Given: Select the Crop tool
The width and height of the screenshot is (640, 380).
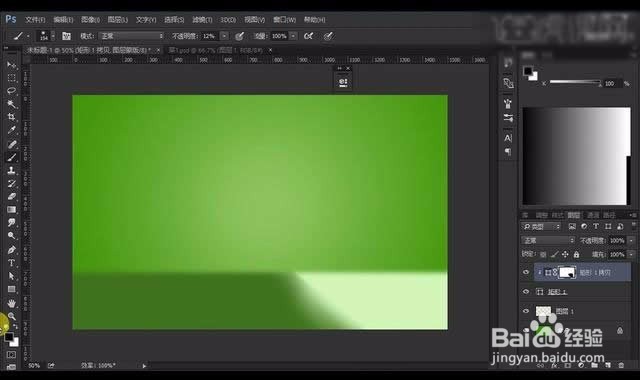Looking at the screenshot, I should coord(11,117).
